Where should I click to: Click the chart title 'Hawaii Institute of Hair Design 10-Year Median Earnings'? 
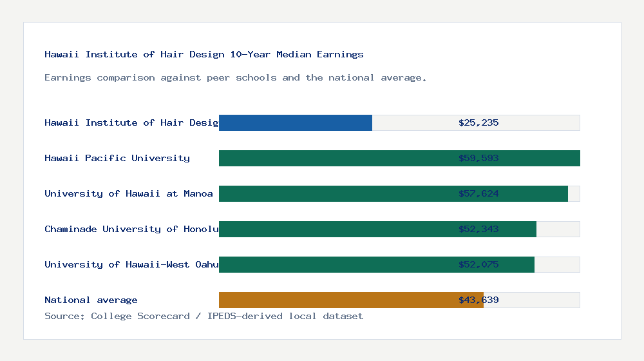pyautogui.click(x=204, y=54)
